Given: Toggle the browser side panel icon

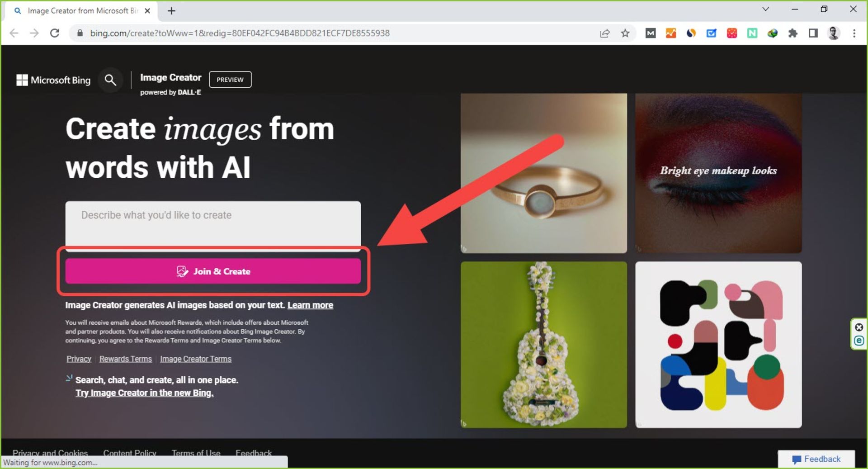Looking at the screenshot, I should coord(813,33).
